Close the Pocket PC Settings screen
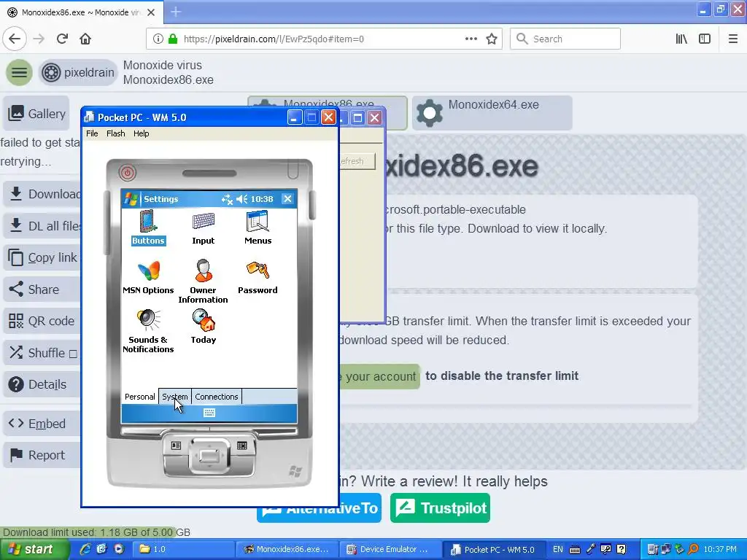The height and width of the screenshot is (560, 747). pyautogui.click(x=287, y=198)
